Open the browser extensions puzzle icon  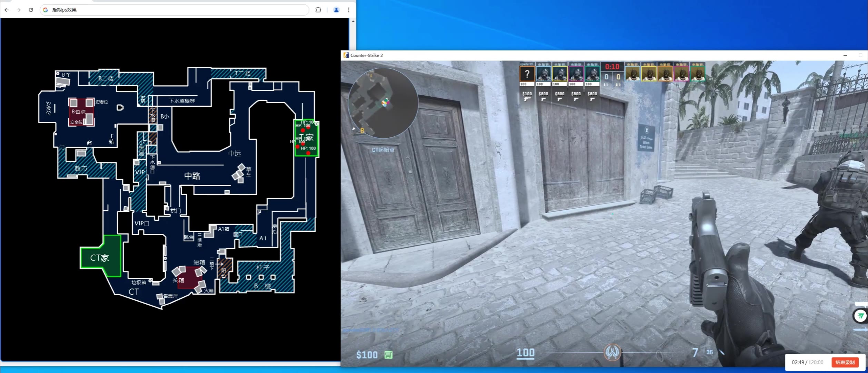point(318,10)
